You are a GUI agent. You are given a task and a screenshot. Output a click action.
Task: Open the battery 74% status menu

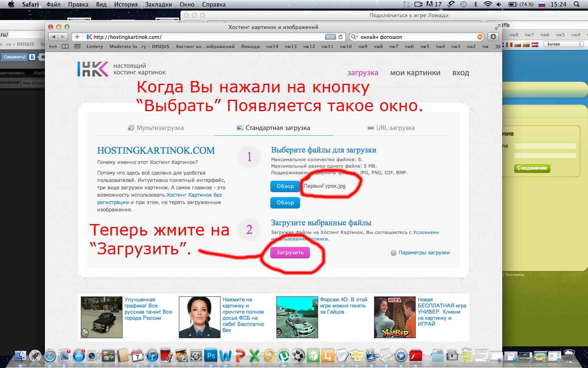pyautogui.click(x=521, y=4)
